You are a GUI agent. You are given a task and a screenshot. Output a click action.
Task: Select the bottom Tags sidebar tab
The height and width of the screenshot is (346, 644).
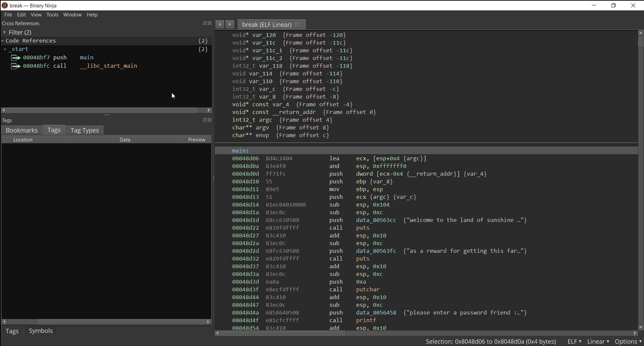12,331
